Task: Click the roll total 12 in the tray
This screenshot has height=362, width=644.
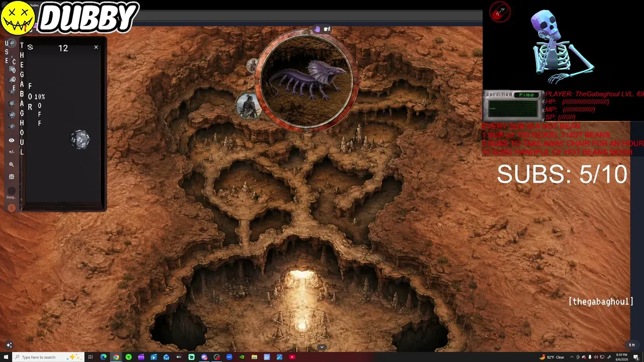Action: pyautogui.click(x=63, y=48)
